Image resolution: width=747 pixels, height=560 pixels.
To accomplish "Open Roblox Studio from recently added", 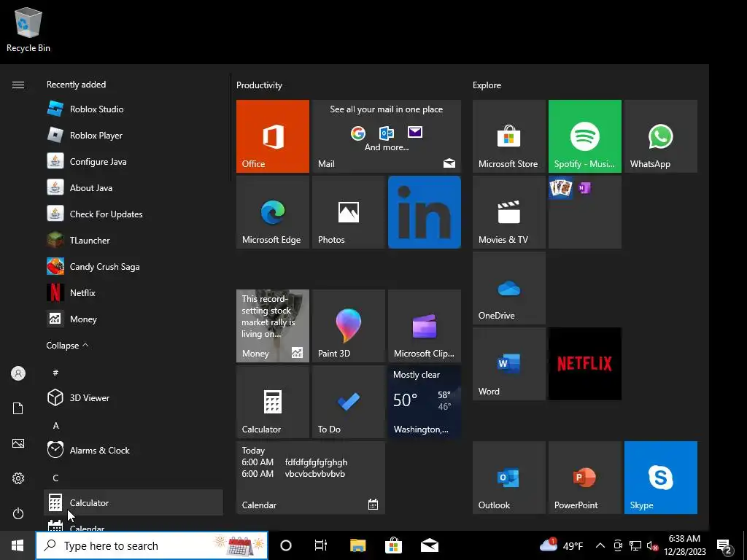I will point(133,109).
